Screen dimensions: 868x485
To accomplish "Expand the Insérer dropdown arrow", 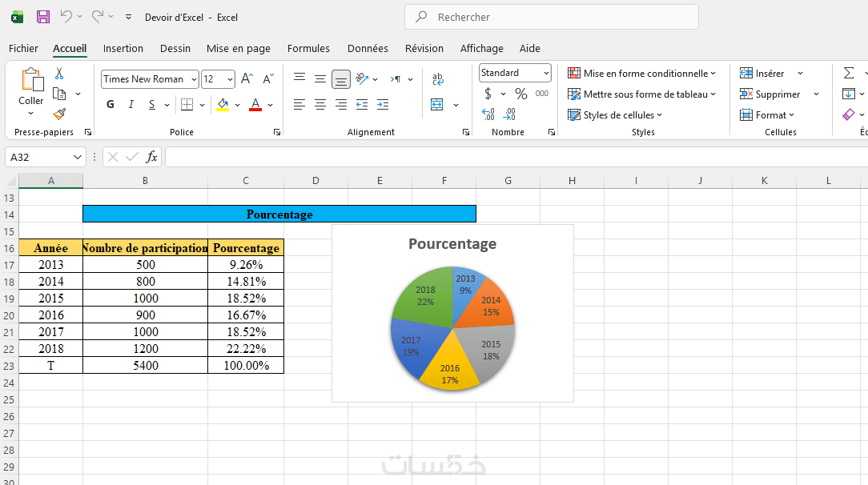I will tap(800, 73).
